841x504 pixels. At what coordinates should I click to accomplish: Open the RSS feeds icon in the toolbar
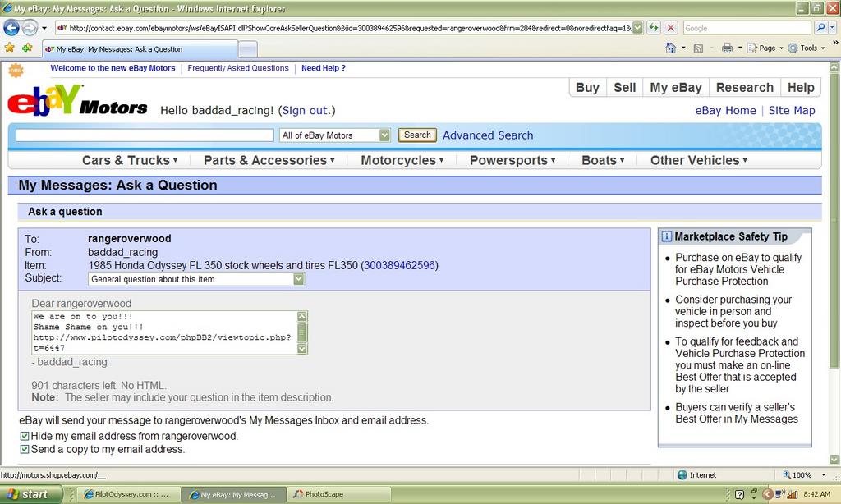point(698,48)
